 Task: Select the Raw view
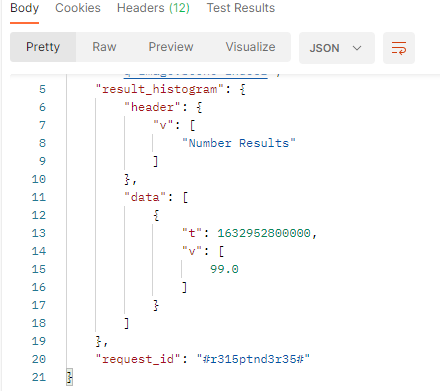[x=104, y=47]
